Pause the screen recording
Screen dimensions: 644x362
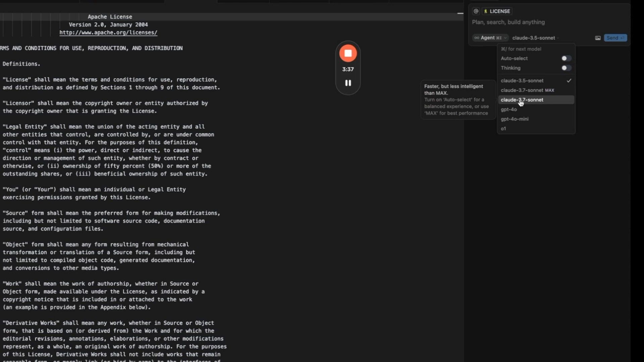click(x=348, y=83)
